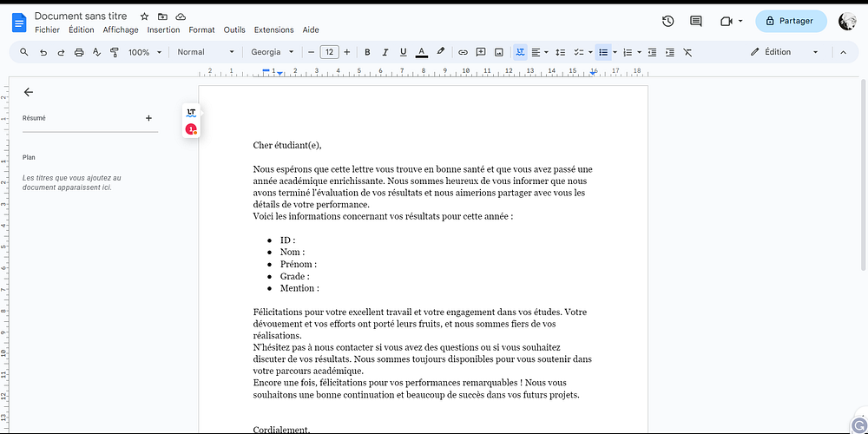Click the Partager button

(x=791, y=21)
